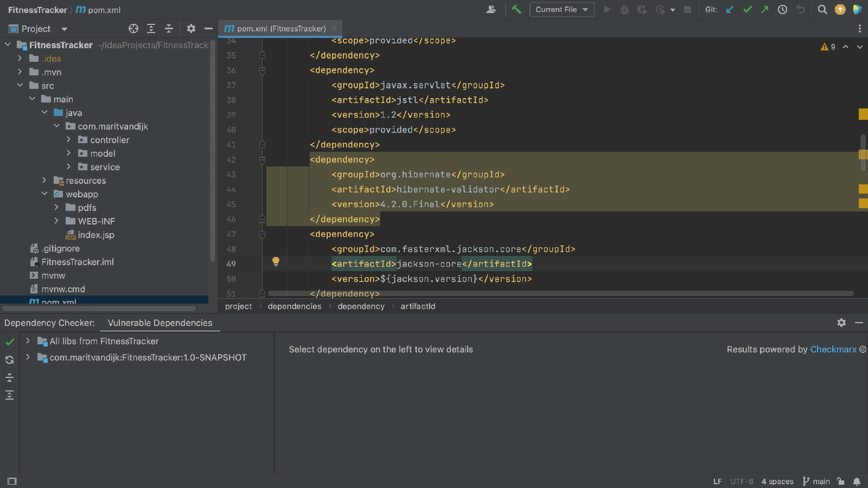Click 'project' breadcrumb
868x488 pixels.
tap(238, 306)
